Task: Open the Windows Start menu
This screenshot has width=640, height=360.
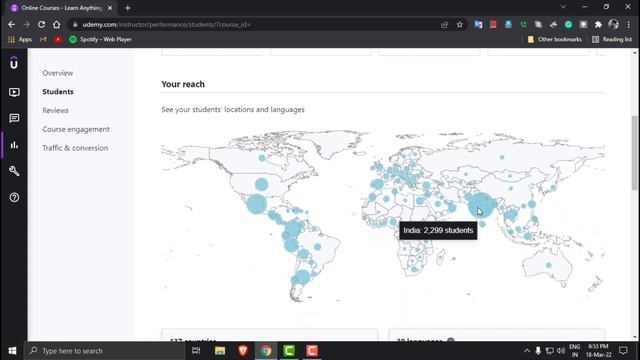Action: (12, 351)
